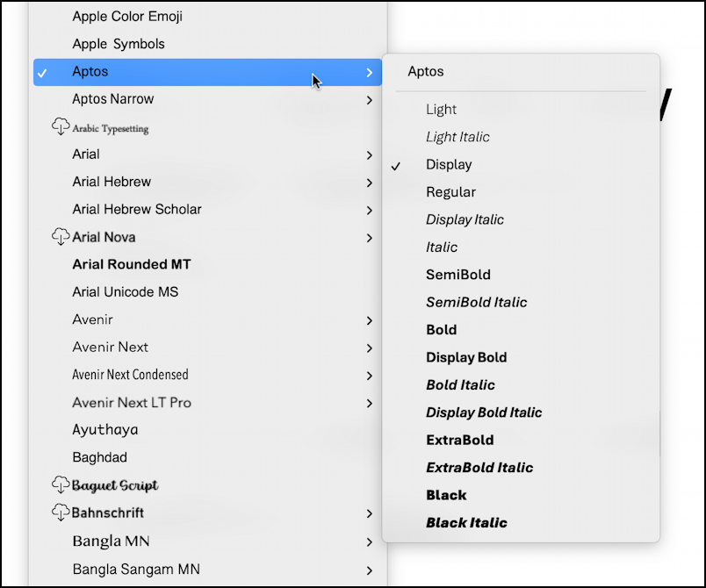The height and width of the screenshot is (588, 706).
Task: Pick the Apple Color Emoji font
Action: point(127,17)
